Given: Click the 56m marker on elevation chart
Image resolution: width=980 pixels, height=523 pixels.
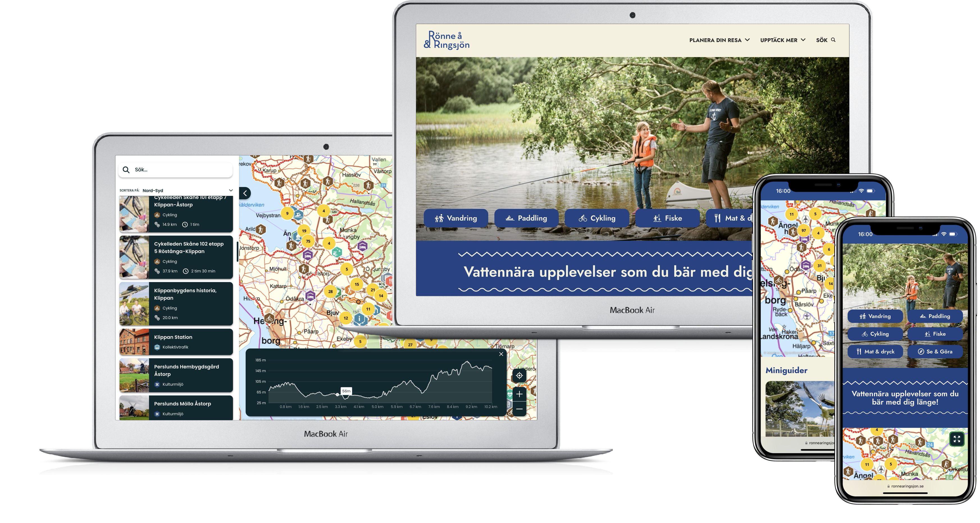Looking at the screenshot, I should (346, 391).
